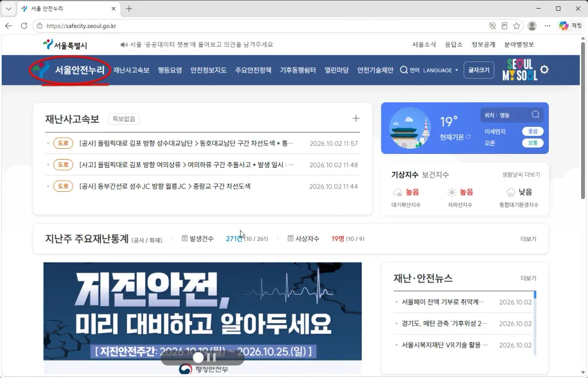
Task: Go back to the previous page
Action: (x=9, y=26)
